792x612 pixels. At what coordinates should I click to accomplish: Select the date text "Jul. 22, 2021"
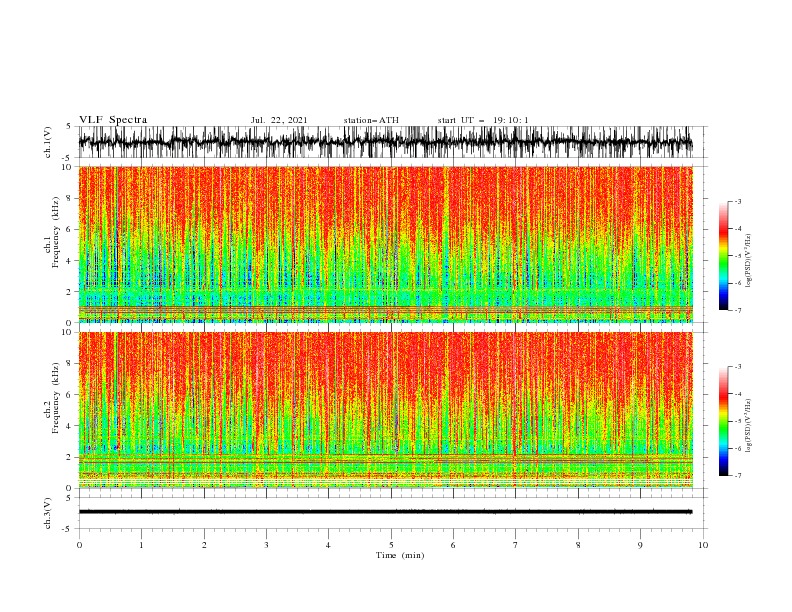click(x=279, y=120)
